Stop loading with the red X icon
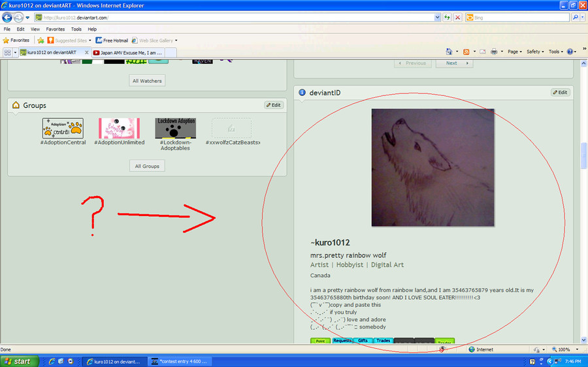 pyautogui.click(x=457, y=18)
